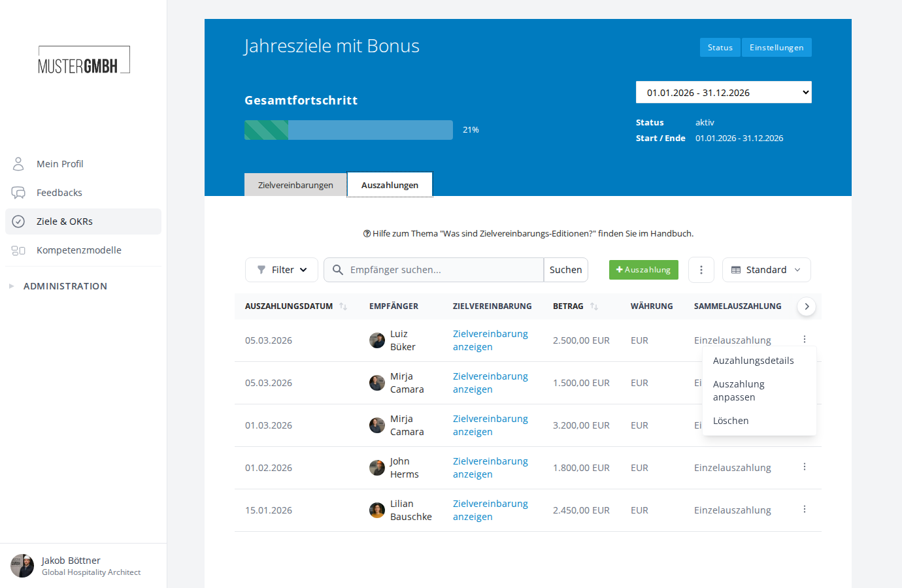View Zielvereinbarung for Mirja Camara 05.03.2026
The height and width of the screenshot is (588, 902).
(x=490, y=383)
